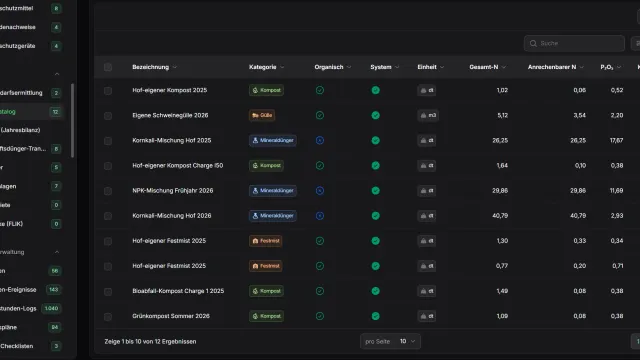
Task: Open Anrechenbarer N column sort chevron
Action: pyautogui.click(x=582, y=67)
